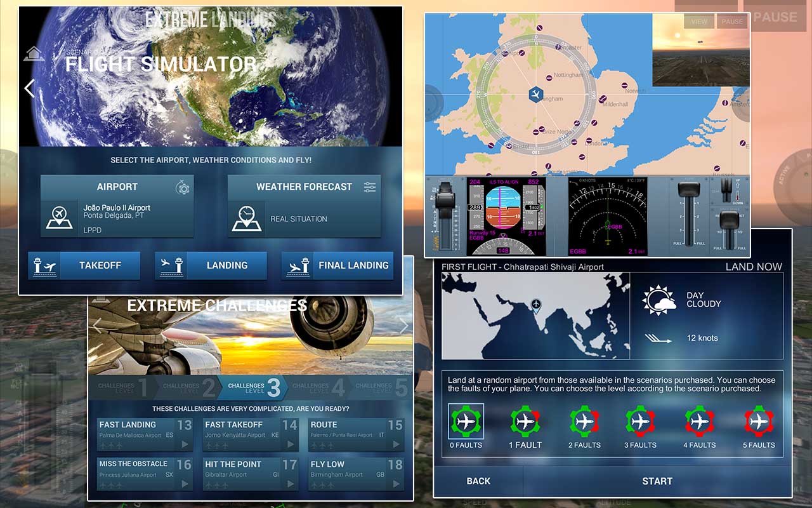Select the 4 Faults option

(699, 426)
